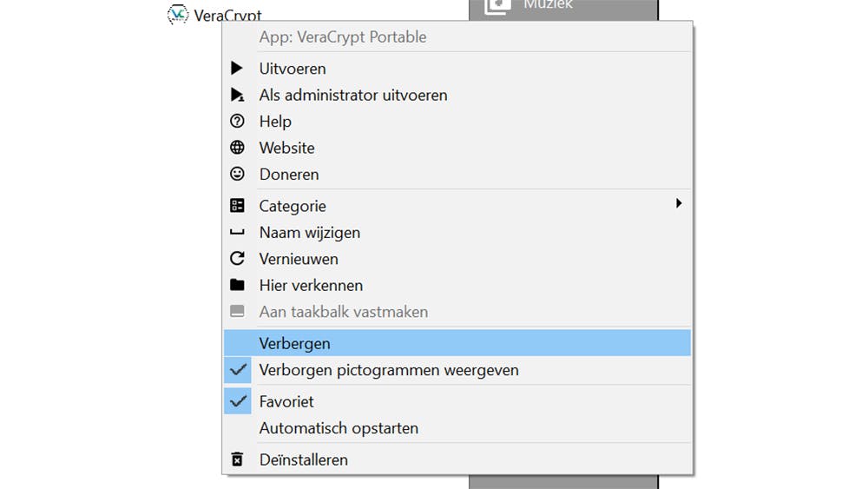This screenshot has width=868, height=489.
Task: Click the smiley Doneren icon
Action: pos(237,175)
